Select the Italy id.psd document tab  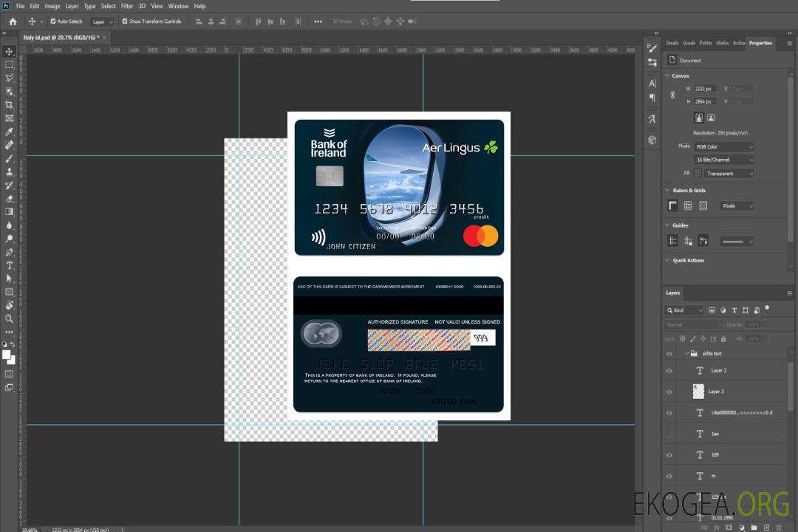pos(61,37)
